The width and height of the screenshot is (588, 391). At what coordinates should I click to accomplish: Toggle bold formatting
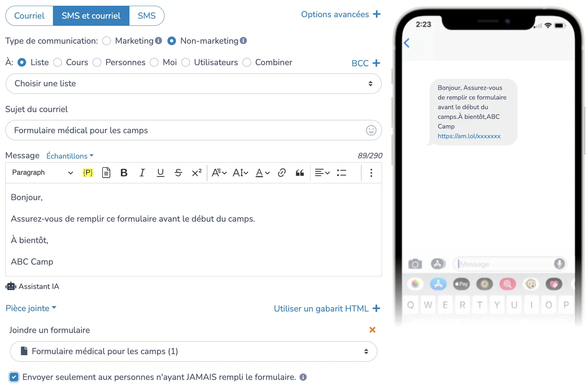point(124,173)
